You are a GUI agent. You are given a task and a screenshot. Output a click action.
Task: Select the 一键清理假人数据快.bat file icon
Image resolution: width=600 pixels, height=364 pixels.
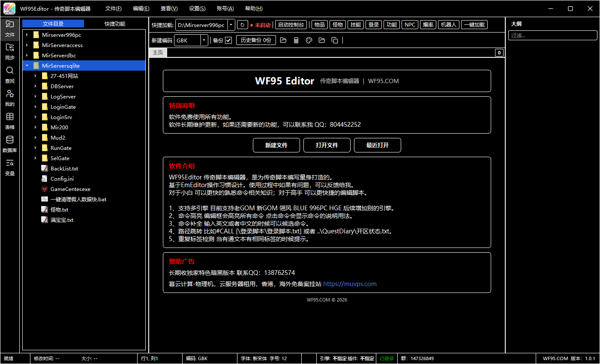pos(44,199)
